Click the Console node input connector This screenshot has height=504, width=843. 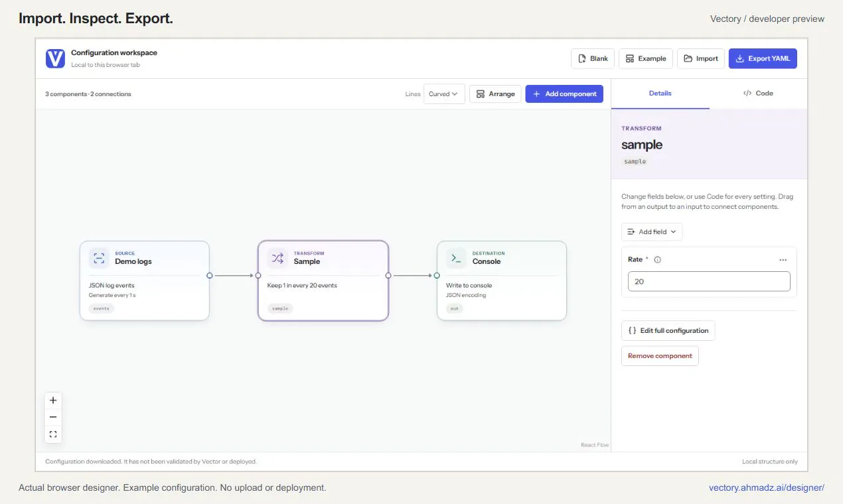click(437, 275)
